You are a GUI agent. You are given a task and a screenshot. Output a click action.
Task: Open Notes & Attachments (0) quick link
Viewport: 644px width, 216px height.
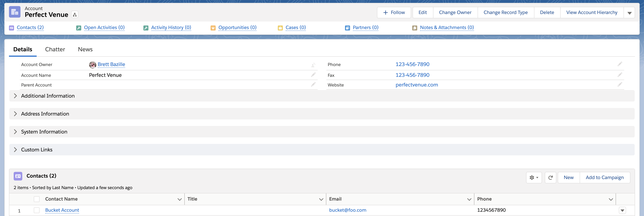tap(447, 27)
